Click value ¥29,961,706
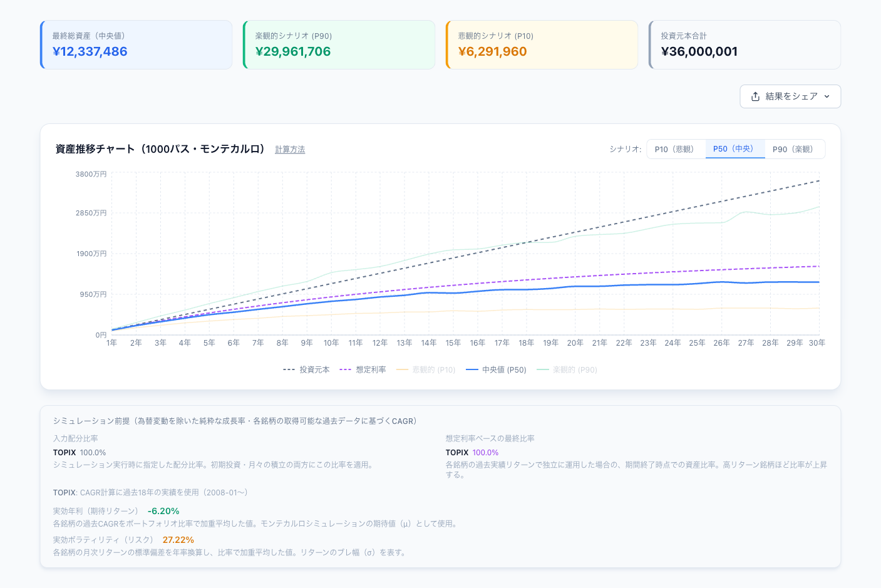The height and width of the screenshot is (588, 881). (293, 52)
